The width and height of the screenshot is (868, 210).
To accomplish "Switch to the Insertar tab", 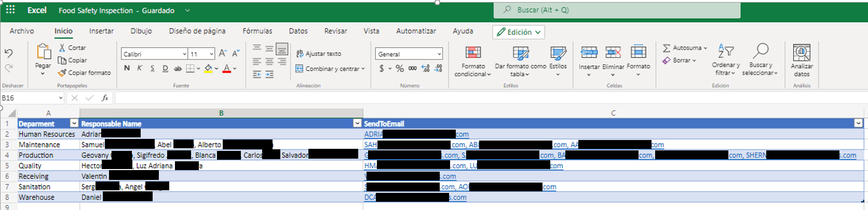I will pyautogui.click(x=101, y=31).
